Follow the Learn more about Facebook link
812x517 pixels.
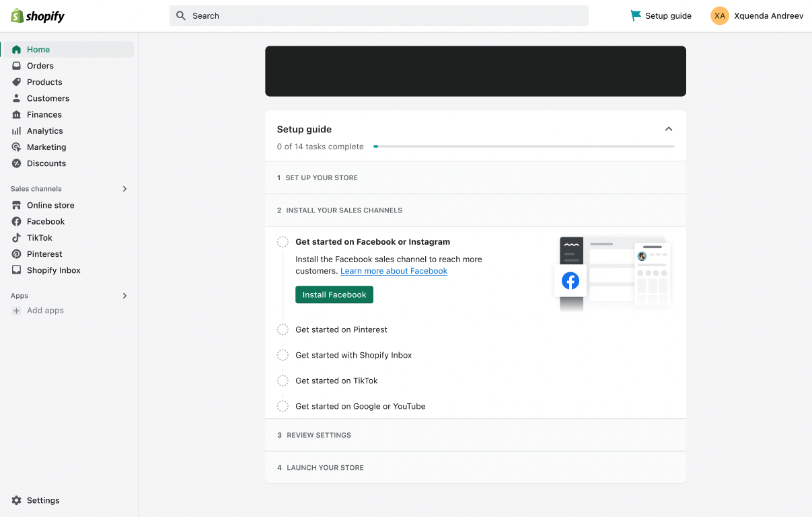[394, 271]
